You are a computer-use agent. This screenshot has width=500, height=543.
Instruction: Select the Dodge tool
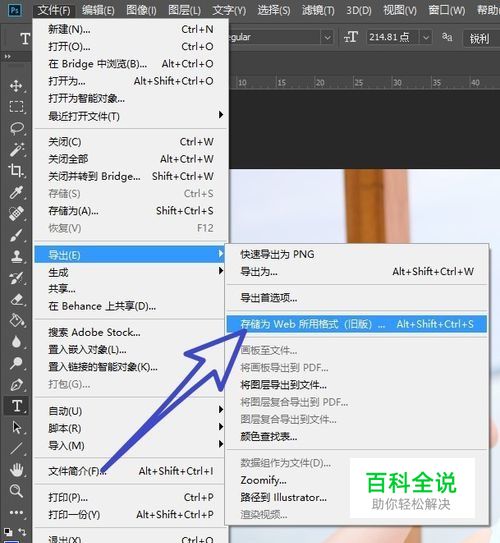16,363
